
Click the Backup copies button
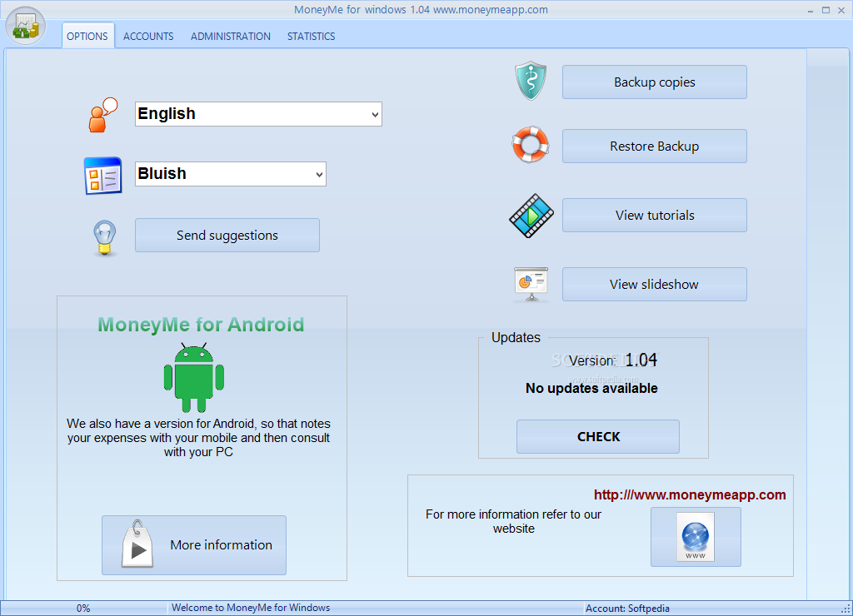pyautogui.click(x=655, y=82)
